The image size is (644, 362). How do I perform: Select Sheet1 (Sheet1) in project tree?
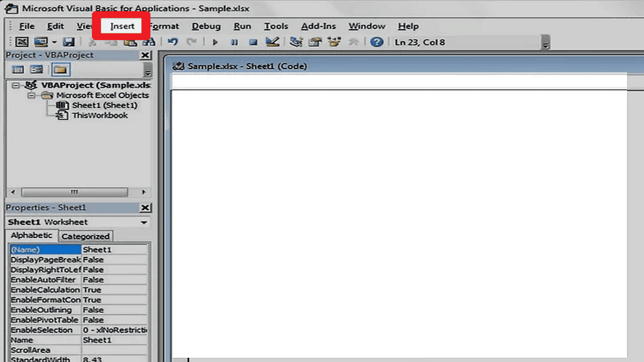[x=105, y=105]
